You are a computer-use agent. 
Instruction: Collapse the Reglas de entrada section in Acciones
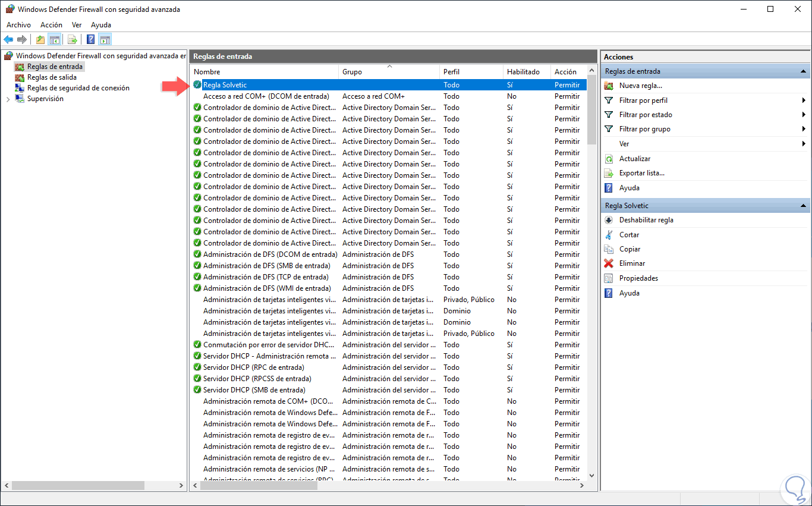(803, 71)
